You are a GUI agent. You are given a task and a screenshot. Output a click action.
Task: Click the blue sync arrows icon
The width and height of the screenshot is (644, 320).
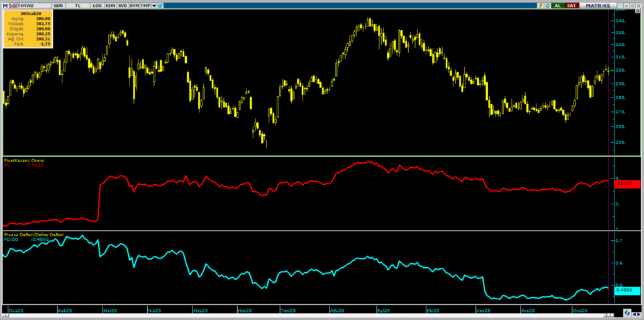click(x=627, y=313)
